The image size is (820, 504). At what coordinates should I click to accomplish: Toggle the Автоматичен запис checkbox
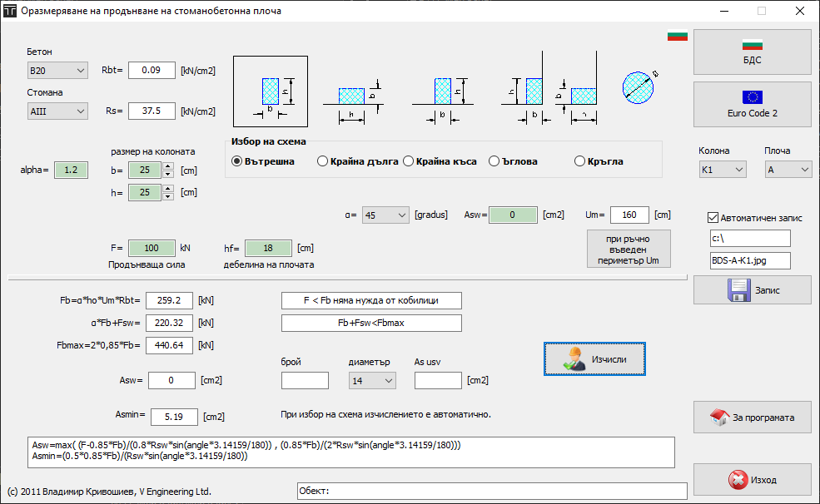coord(712,218)
